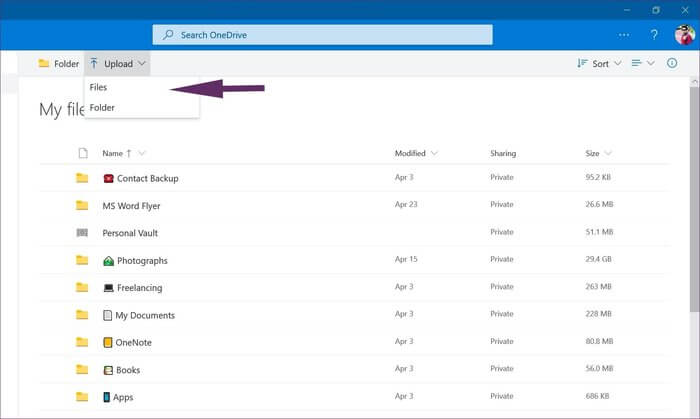Open the more options ellipsis menu

(624, 35)
